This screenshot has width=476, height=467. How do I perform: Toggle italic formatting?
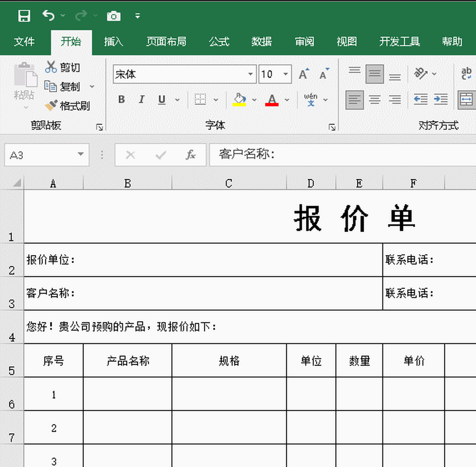[142, 99]
